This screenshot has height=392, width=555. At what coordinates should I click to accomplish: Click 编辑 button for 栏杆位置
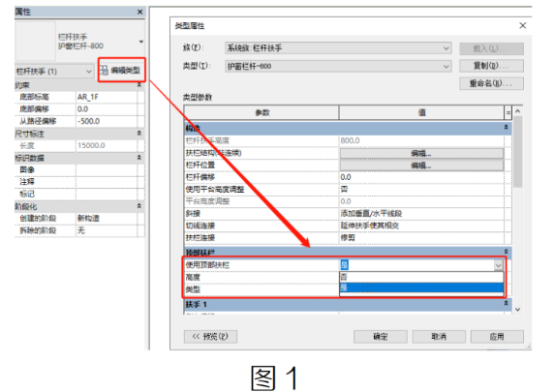tap(421, 166)
